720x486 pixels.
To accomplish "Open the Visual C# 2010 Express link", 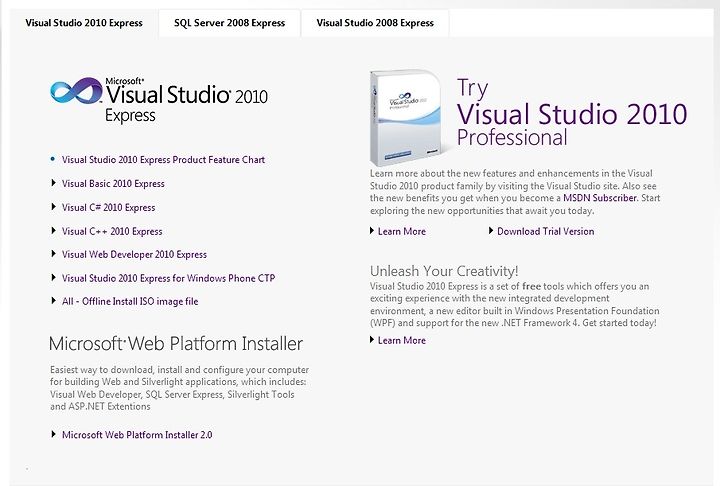I will tap(108, 208).
